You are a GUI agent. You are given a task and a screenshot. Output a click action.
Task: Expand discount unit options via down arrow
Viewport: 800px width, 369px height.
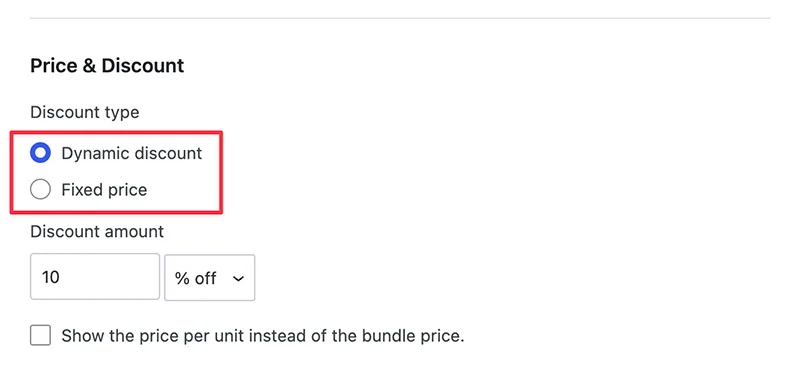238,278
